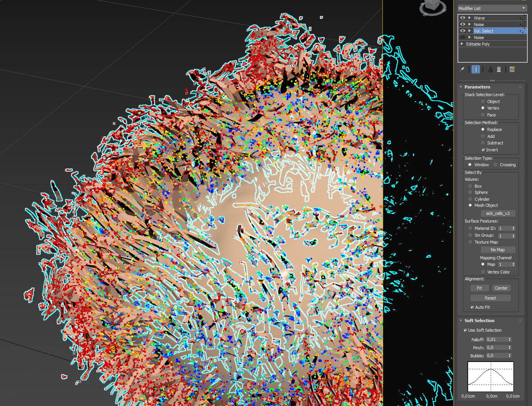Click Pinch spinner arrows
The image size is (532, 406).
[510, 348]
